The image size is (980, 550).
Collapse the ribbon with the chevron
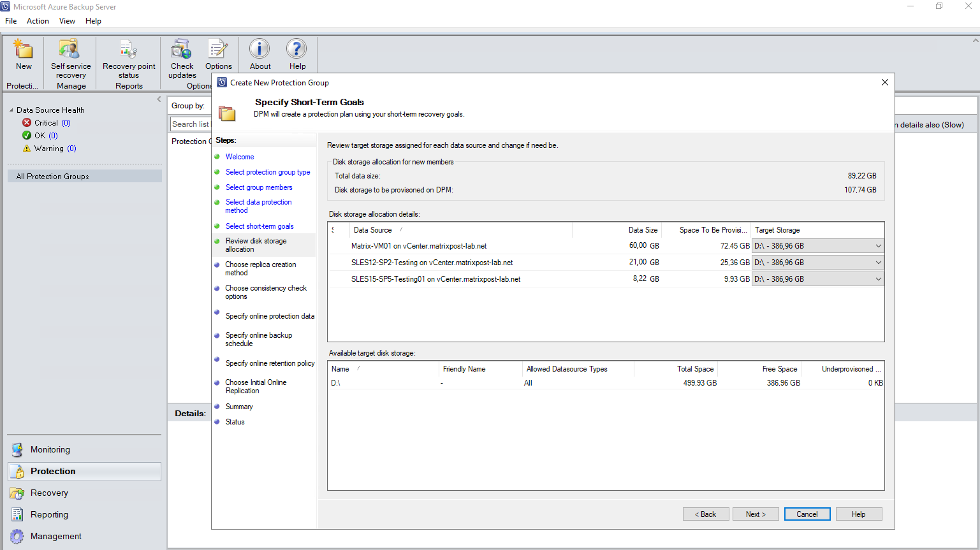[x=975, y=40]
